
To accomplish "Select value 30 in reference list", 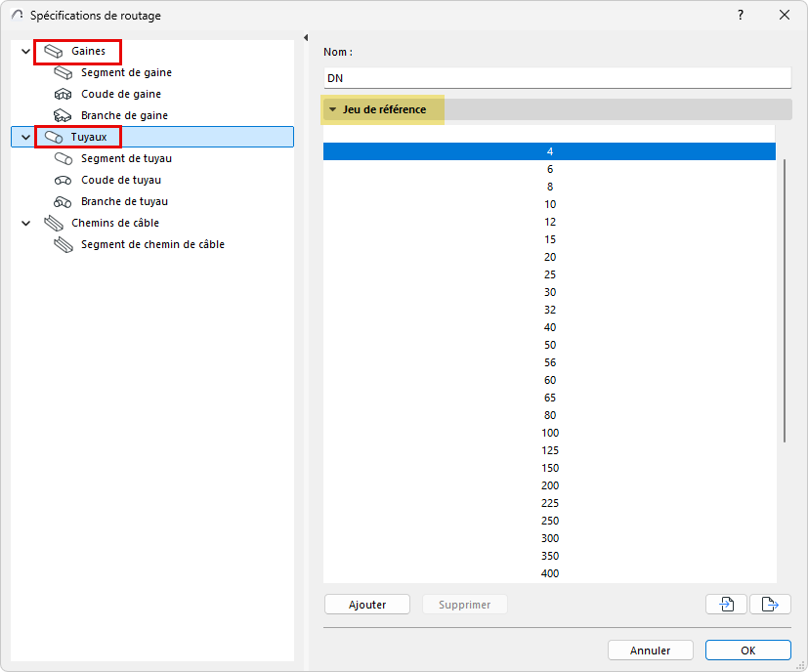I will 549,292.
